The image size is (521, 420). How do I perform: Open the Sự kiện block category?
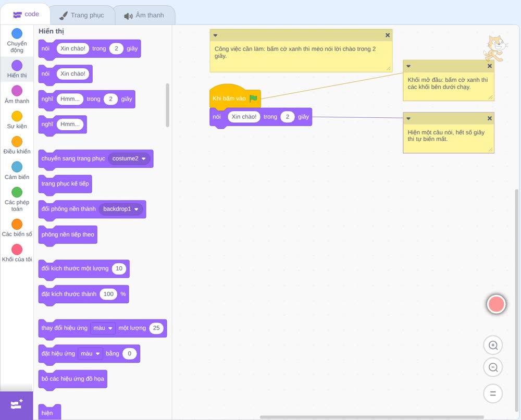17,120
